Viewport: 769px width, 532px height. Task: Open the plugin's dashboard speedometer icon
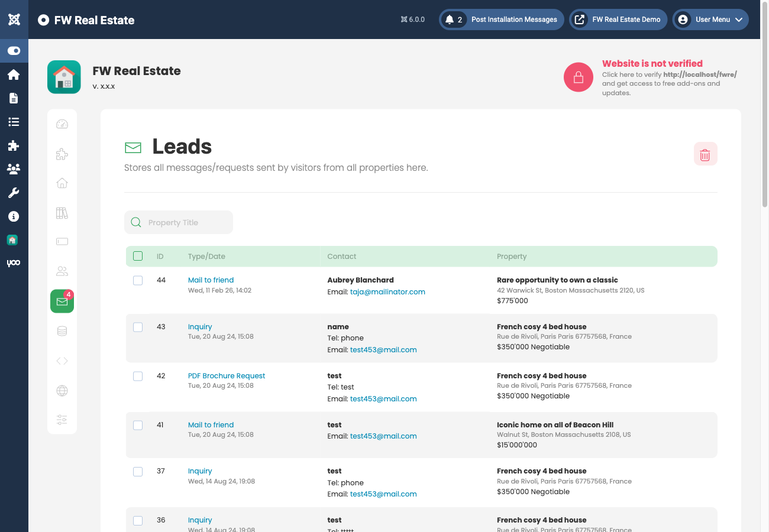(x=62, y=124)
